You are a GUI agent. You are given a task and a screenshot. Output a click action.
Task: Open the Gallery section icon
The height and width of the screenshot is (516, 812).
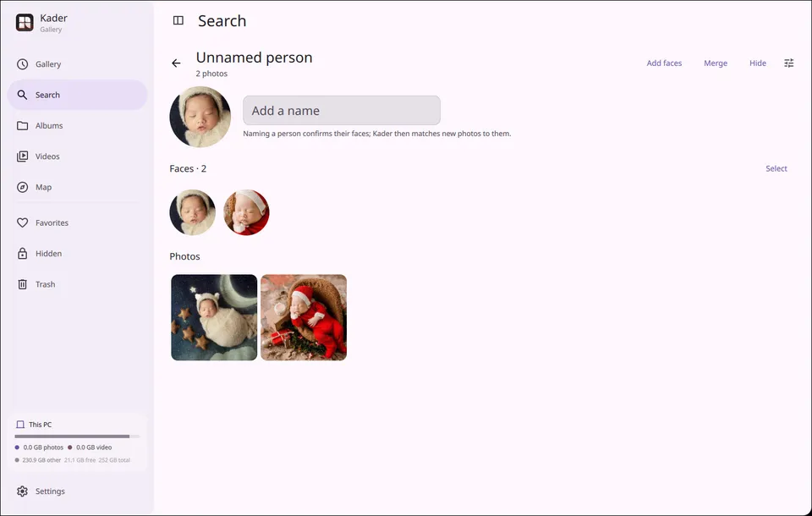(22, 64)
